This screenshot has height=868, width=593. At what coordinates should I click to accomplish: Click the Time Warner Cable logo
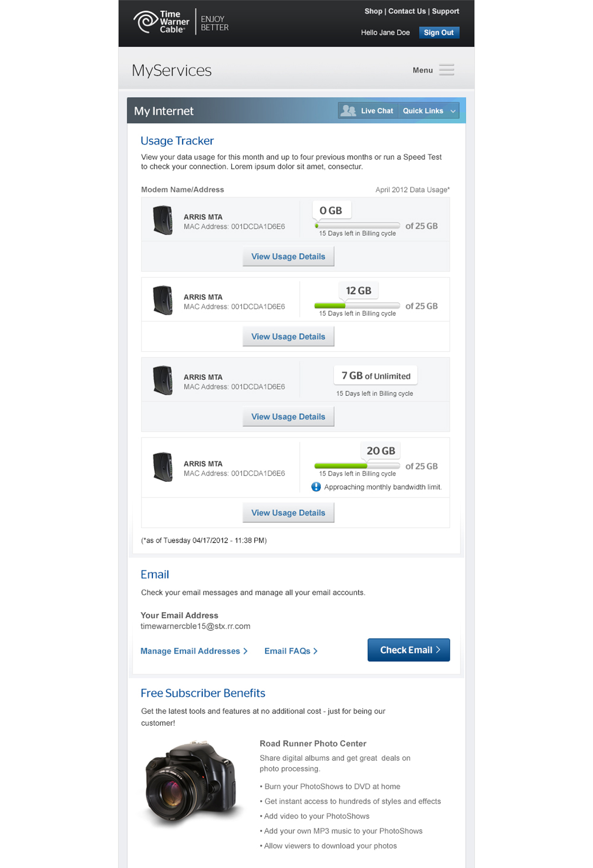coord(161,22)
